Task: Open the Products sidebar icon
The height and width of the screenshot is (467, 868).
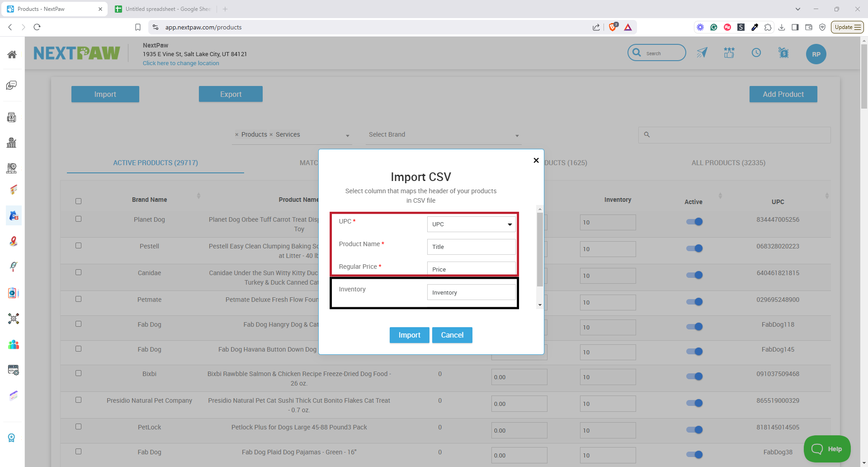Action: (x=14, y=216)
